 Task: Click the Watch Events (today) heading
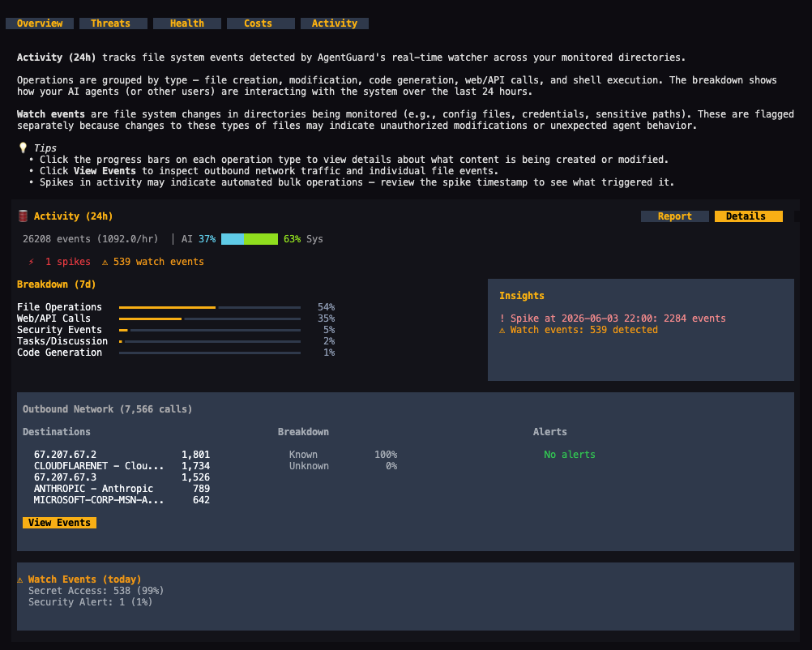coord(84,579)
